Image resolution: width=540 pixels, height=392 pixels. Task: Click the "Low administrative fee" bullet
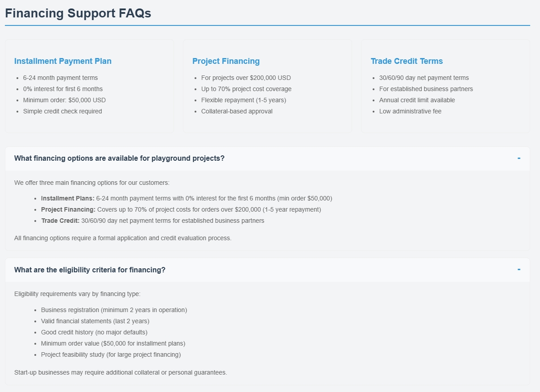click(x=410, y=111)
